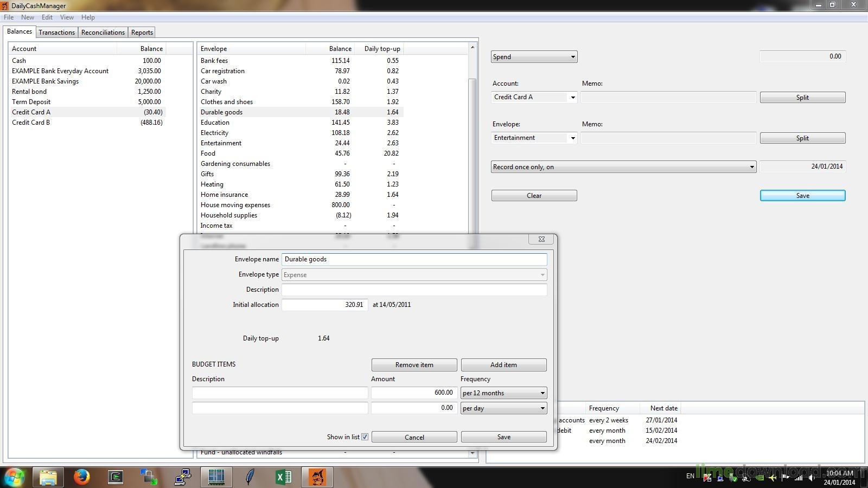Click the Initial allocation amount field
This screenshot has height=488, width=868.
click(324, 305)
